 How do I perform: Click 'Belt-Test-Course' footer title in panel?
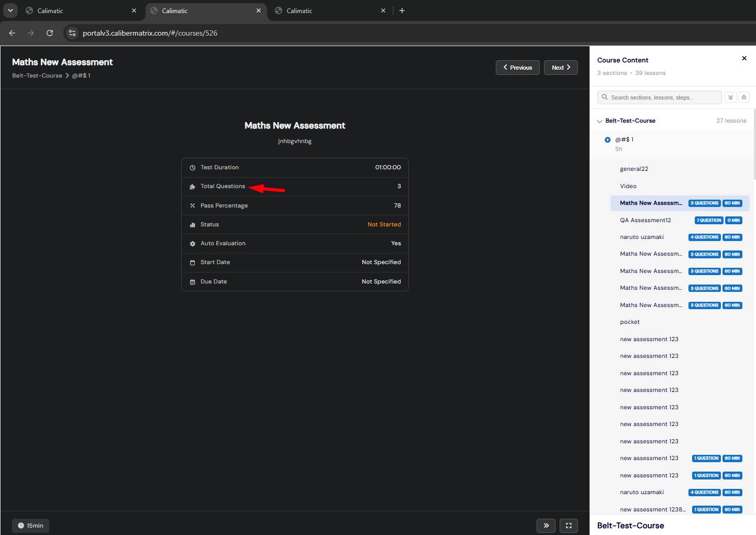(630, 526)
